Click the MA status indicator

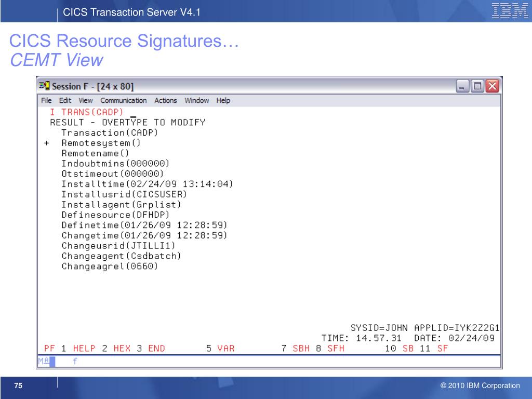[x=44, y=361]
